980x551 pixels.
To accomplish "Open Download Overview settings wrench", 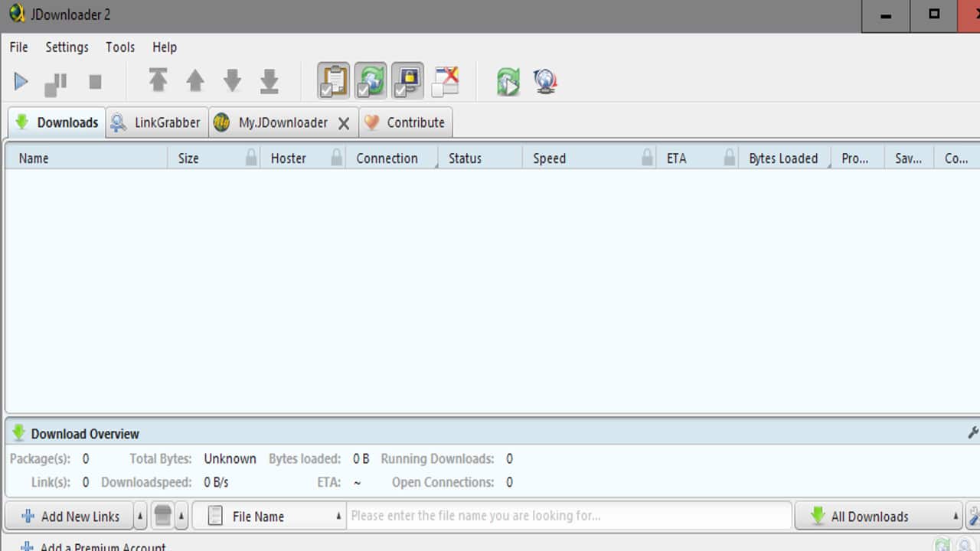I will point(973,433).
